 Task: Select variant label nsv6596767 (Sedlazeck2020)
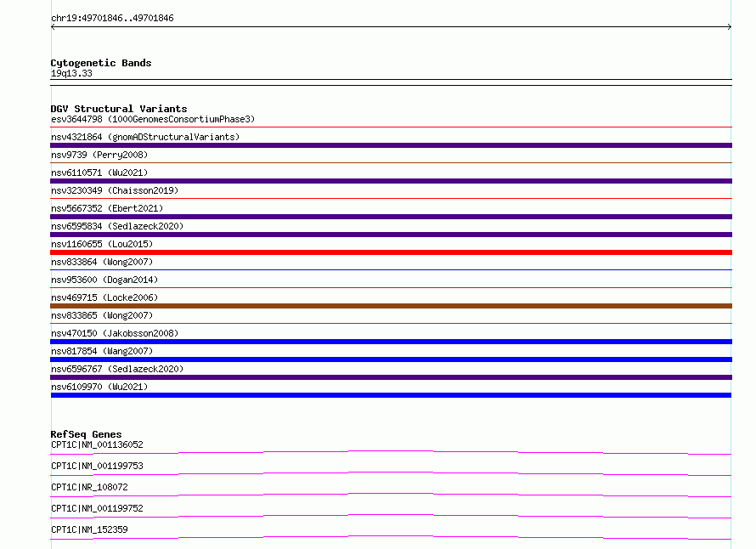pos(117,369)
